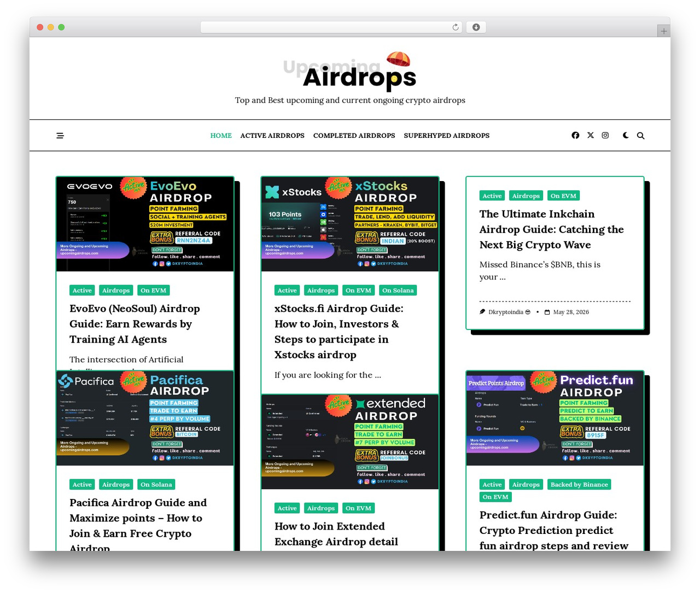Read The Ultimate Inkchain Airdrop Guide article
700x593 pixels.
click(x=552, y=229)
